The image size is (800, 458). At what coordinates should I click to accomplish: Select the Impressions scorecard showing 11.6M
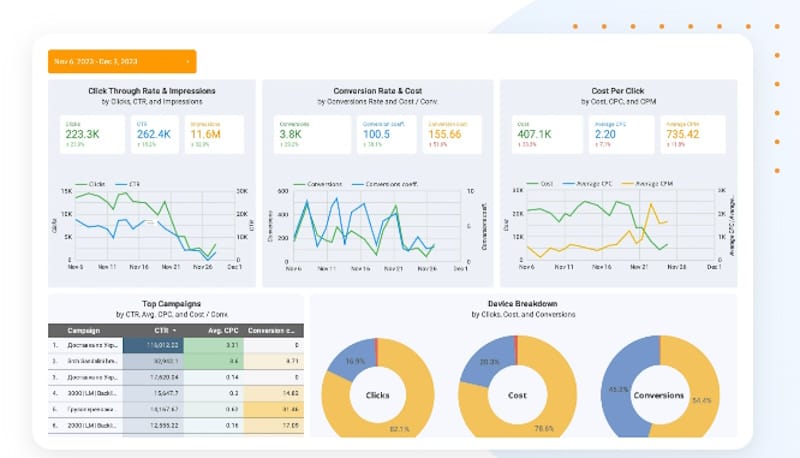coord(211,134)
